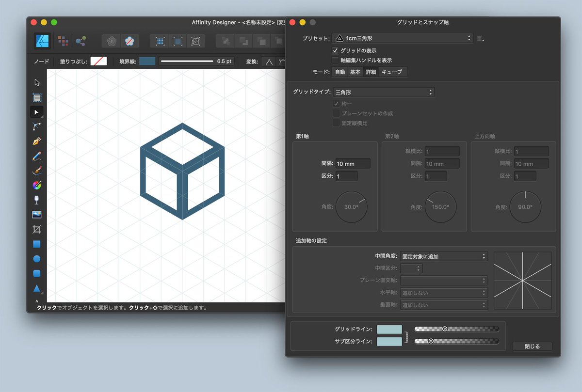Click the first arrange-order toolbar icon
Image resolution: width=582 pixels, height=392 pixels.
pyautogui.click(x=226, y=41)
